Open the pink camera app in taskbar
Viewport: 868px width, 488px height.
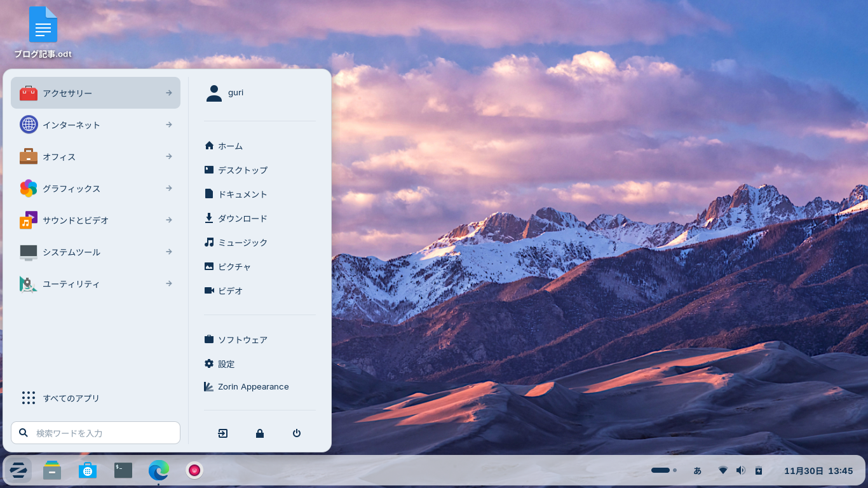click(194, 470)
